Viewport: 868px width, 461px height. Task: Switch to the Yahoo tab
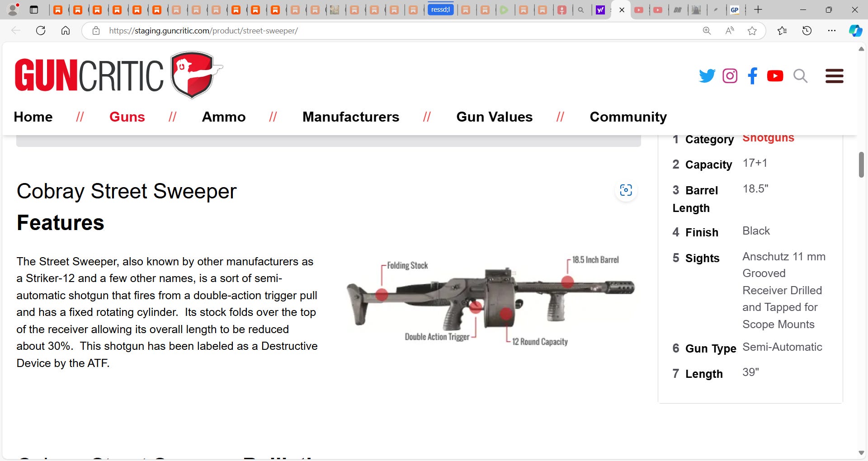[600, 10]
